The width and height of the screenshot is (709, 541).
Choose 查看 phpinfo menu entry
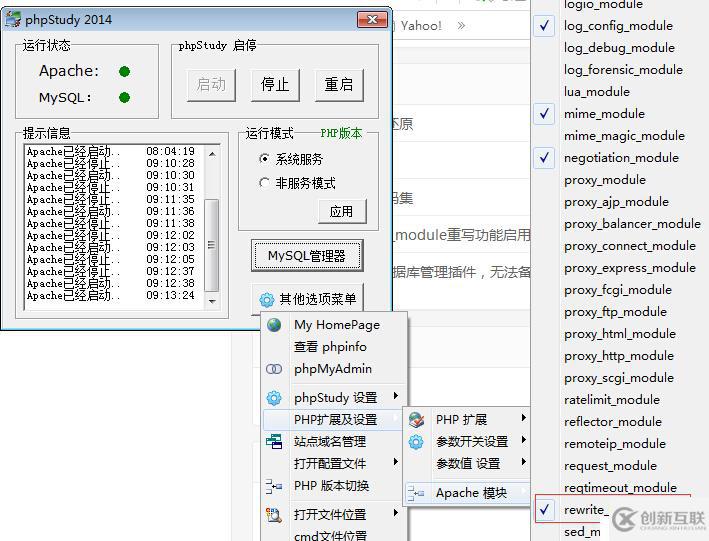click(x=330, y=347)
